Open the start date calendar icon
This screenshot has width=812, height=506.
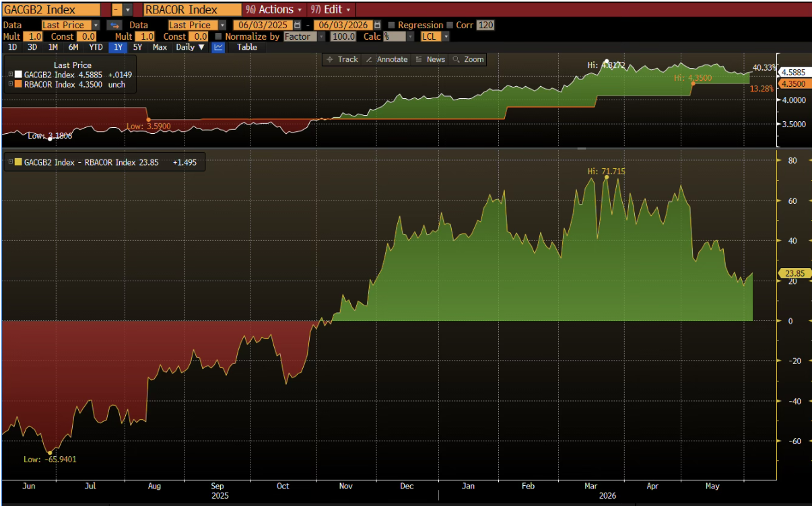point(297,26)
